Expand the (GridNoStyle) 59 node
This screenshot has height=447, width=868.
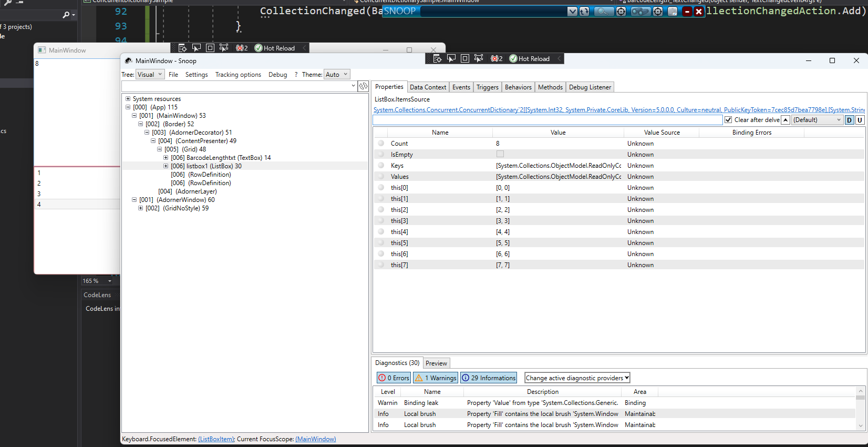click(140, 208)
